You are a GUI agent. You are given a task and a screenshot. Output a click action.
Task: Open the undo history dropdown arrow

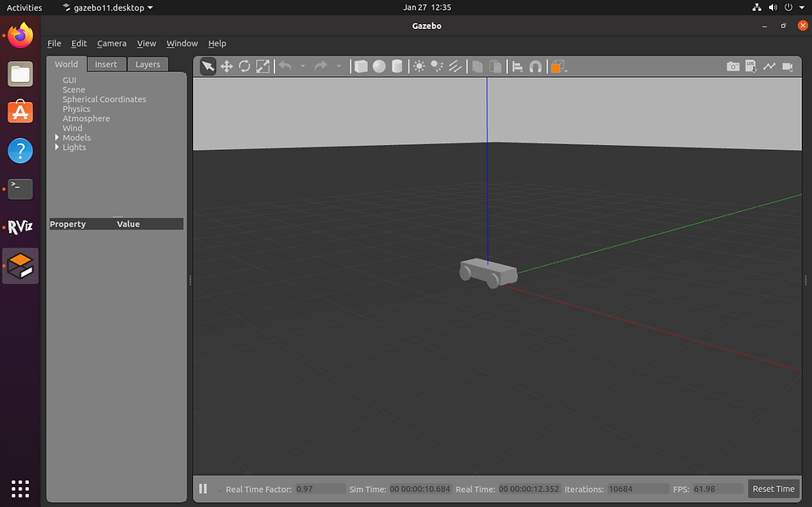(x=303, y=66)
